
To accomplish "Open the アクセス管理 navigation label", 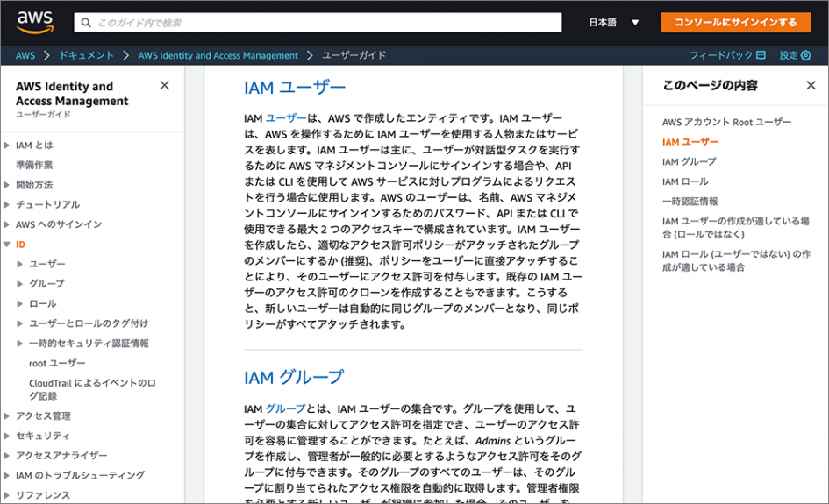I will pyautogui.click(x=43, y=415).
